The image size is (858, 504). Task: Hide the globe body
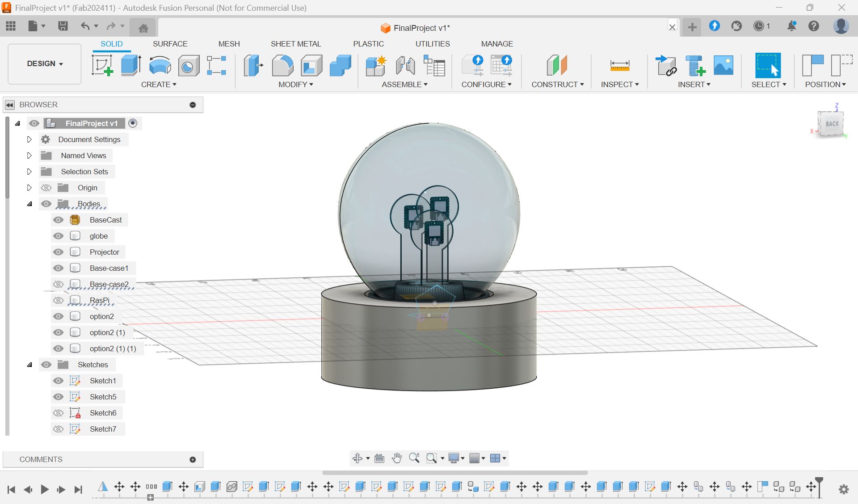coord(58,236)
